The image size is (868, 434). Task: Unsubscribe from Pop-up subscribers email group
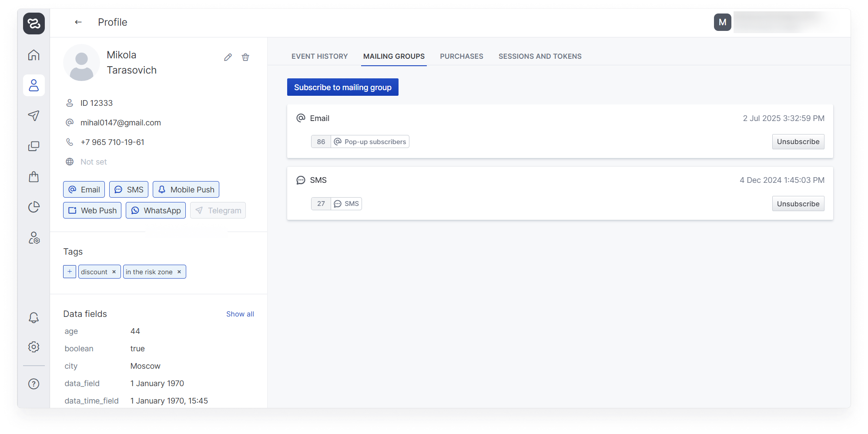click(x=798, y=141)
